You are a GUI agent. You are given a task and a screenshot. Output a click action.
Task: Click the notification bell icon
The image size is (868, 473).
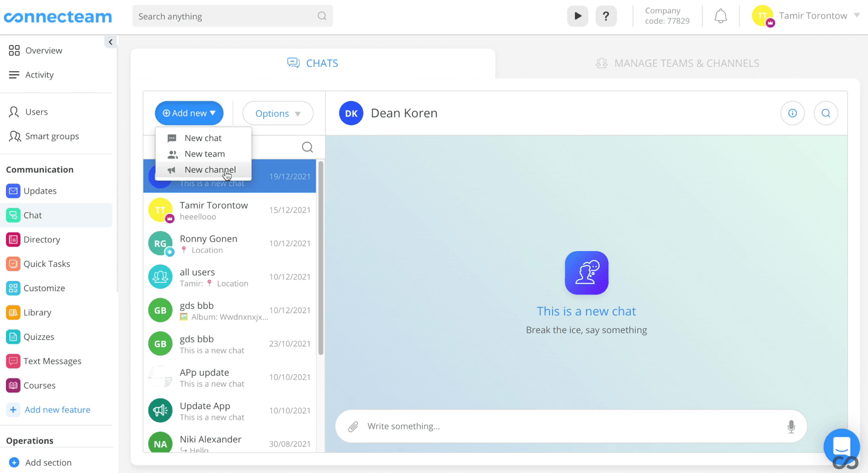720,16
